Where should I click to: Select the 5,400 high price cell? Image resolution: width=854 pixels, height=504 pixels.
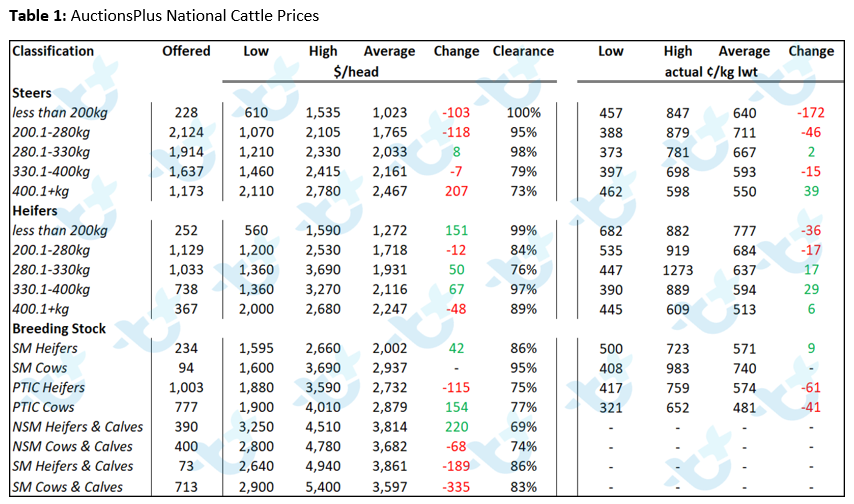(x=323, y=487)
